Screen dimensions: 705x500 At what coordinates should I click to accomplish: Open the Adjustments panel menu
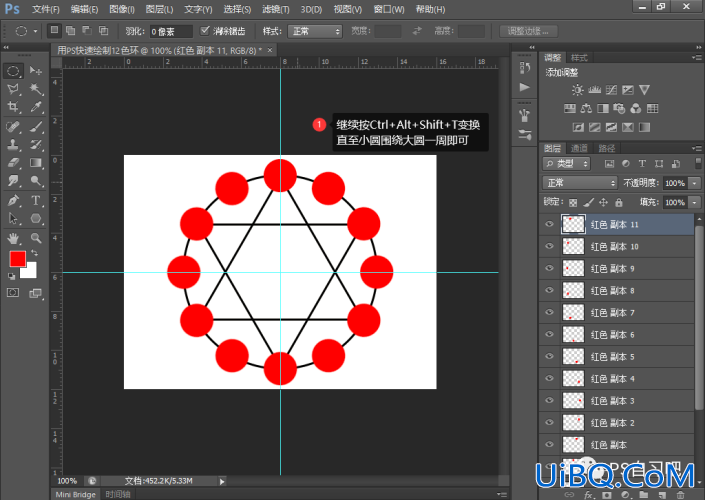pyautogui.click(x=697, y=58)
